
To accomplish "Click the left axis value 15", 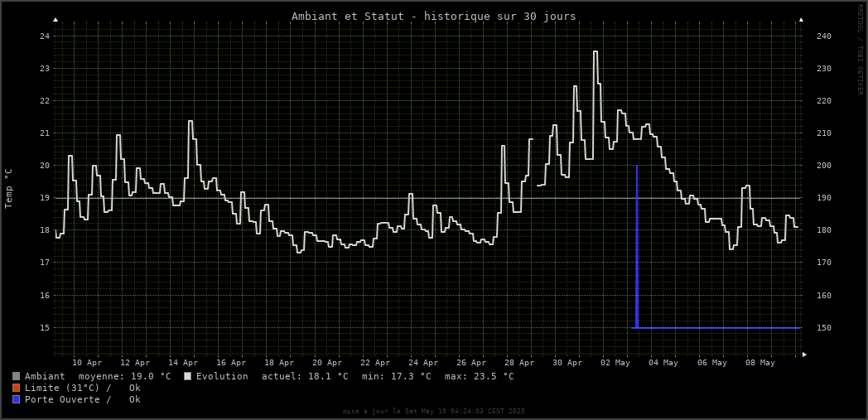I will tap(44, 327).
